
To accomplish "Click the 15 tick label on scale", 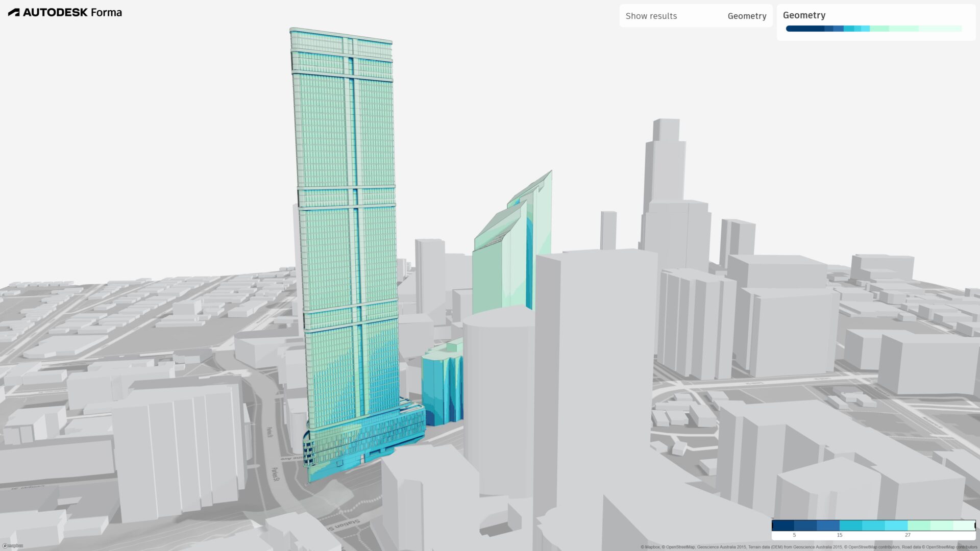I will point(840,535).
